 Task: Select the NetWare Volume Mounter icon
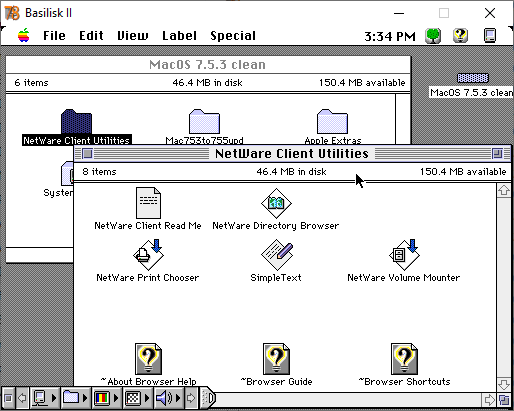(x=404, y=255)
